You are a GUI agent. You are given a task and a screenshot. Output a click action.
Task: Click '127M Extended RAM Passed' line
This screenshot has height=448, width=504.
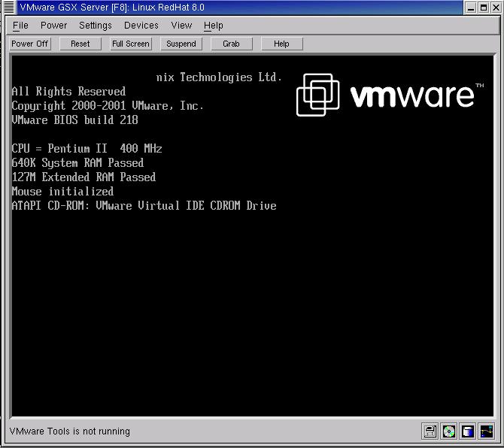(83, 177)
